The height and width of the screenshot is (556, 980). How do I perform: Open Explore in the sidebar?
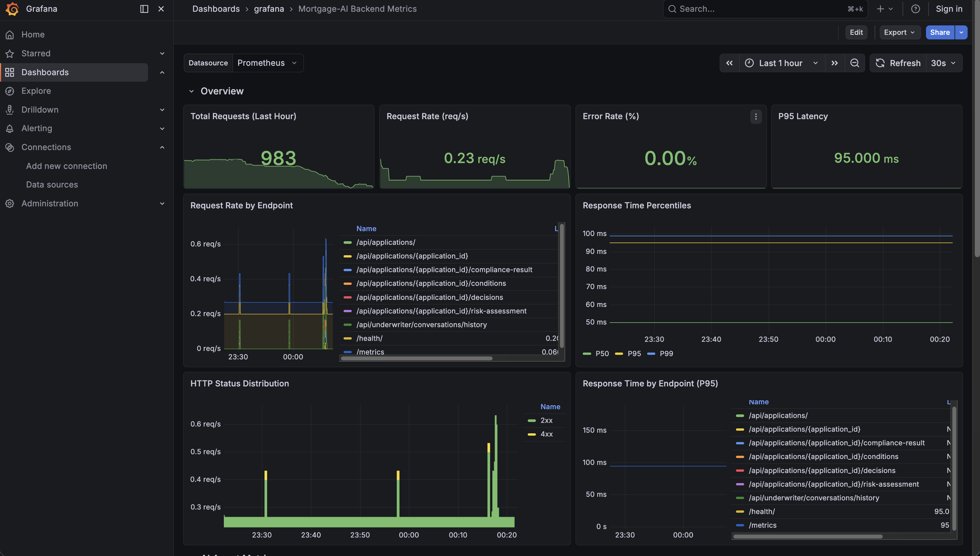(36, 91)
